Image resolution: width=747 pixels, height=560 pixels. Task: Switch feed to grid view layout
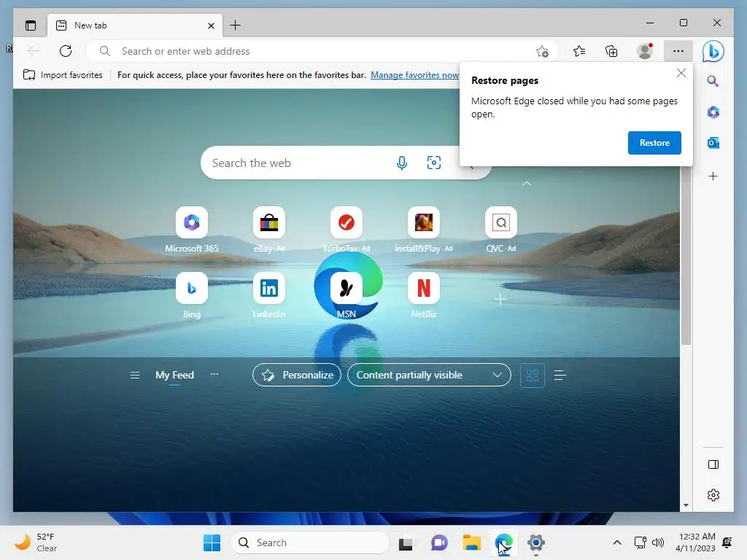coord(532,376)
